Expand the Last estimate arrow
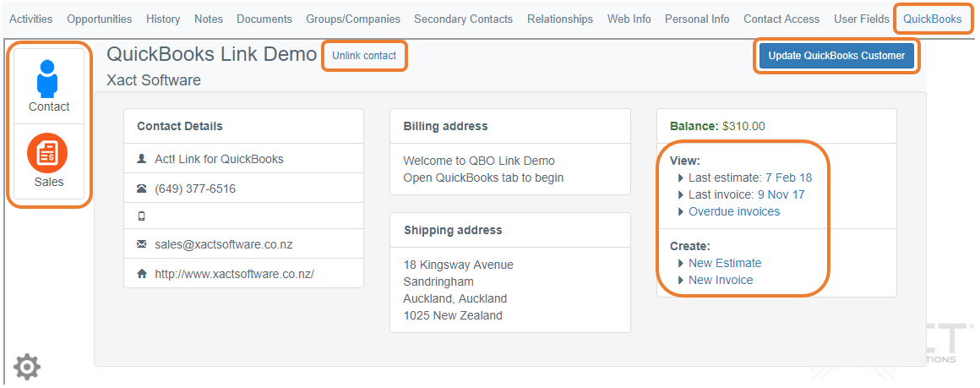 (681, 178)
